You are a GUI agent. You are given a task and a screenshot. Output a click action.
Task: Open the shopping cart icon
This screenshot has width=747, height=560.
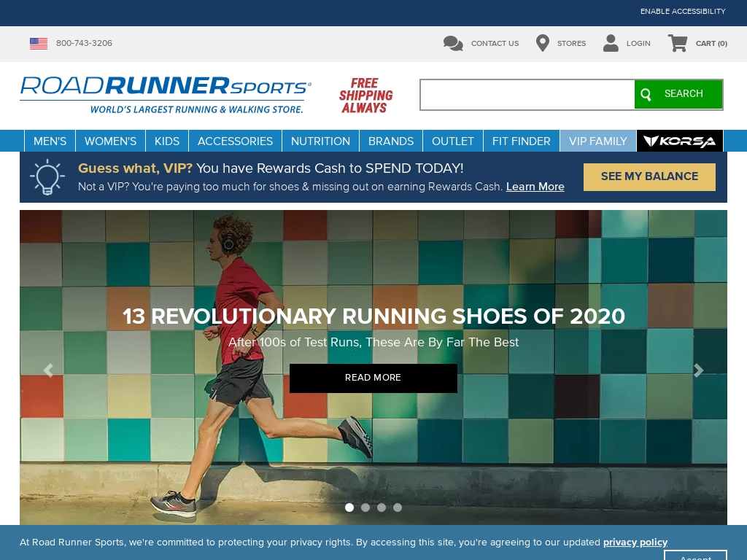(x=678, y=43)
